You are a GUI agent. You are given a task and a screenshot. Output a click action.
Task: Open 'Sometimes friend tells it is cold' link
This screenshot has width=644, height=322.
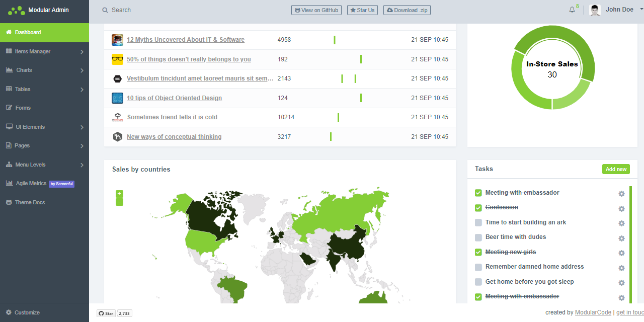[172, 117]
